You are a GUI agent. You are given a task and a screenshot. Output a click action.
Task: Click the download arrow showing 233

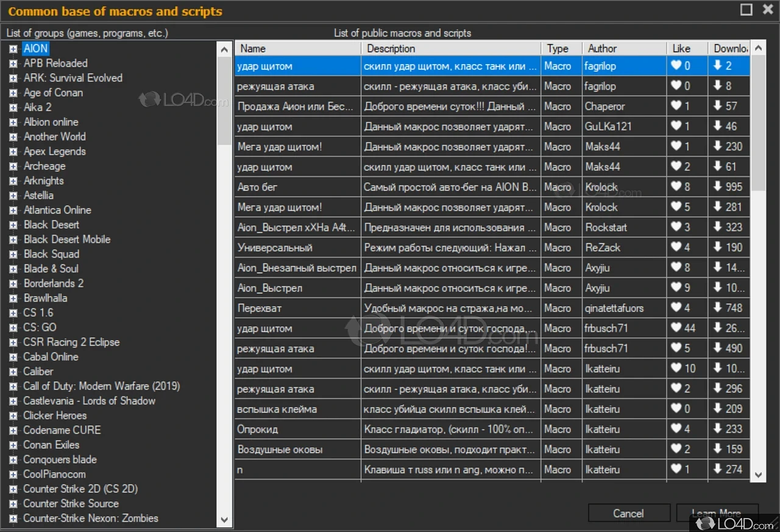pos(718,429)
